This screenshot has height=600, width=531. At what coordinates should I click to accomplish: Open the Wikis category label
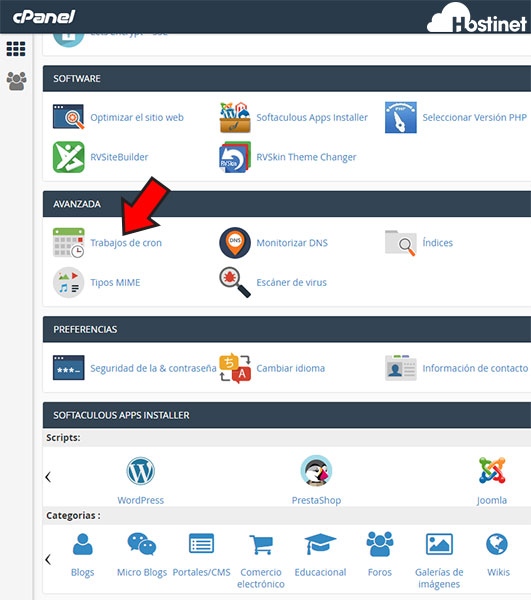(x=498, y=572)
